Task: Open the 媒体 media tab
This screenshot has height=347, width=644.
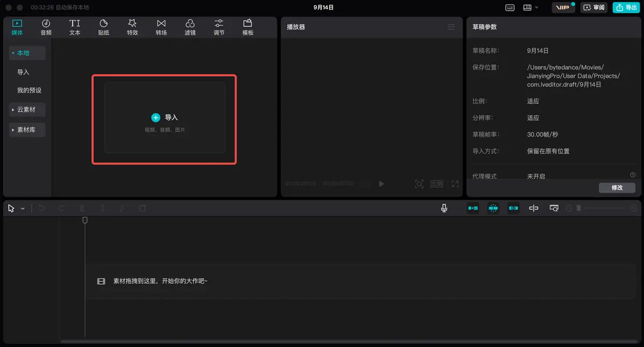Action: click(x=17, y=27)
